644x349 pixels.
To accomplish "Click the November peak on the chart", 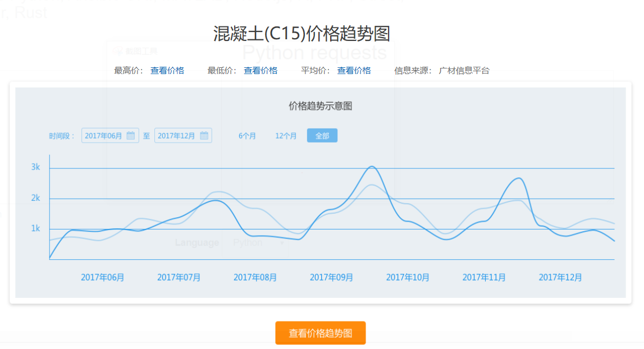I will click(x=517, y=178).
